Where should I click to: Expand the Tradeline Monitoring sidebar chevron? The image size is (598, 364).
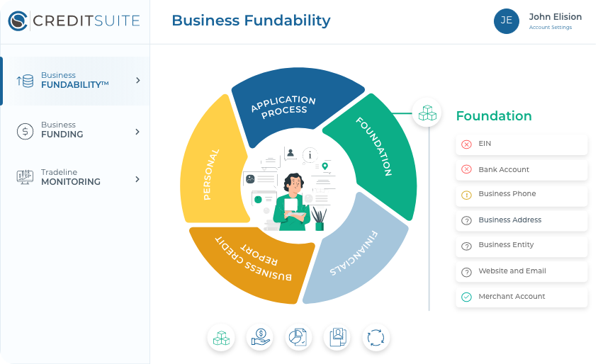pyautogui.click(x=138, y=179)
